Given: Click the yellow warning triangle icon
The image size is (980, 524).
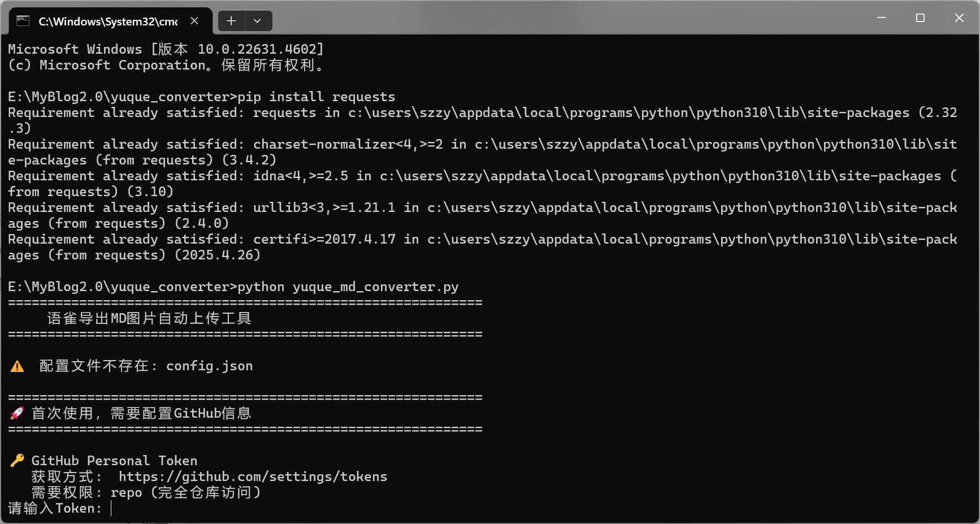Looking at the screenshot, I should [18, 366].
